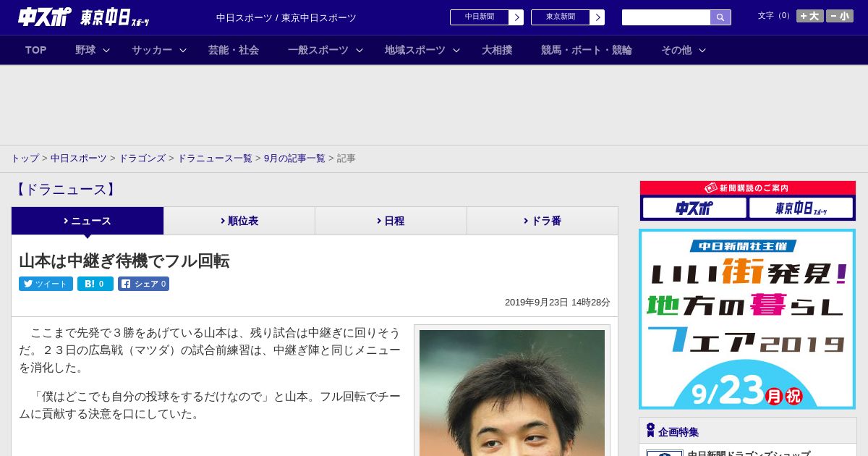Click トップ breadcrumb link

click(x=25, y=158)
